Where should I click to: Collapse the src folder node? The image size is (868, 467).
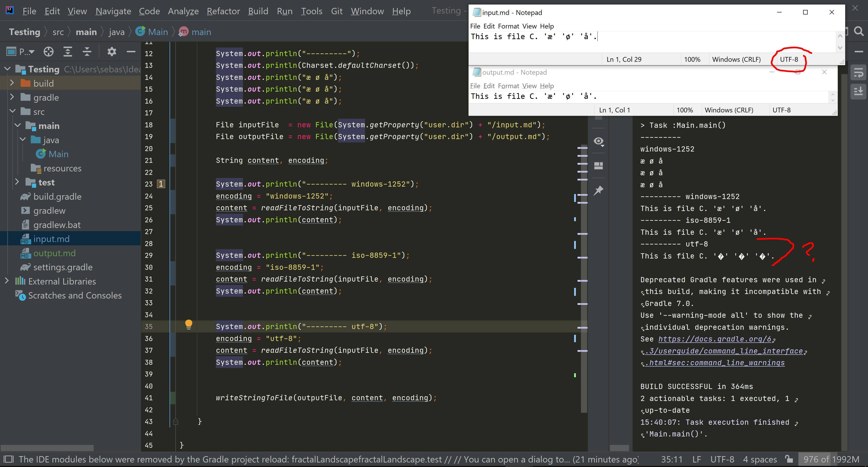(x=12, y=111)
